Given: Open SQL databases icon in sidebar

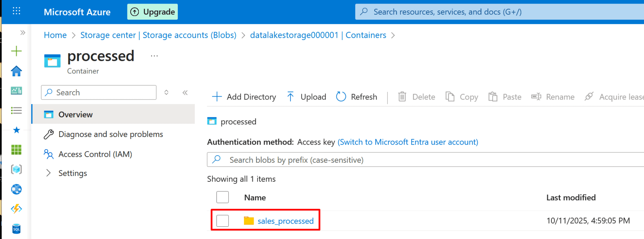Looking at the screenshot, I should click(16, 229).
